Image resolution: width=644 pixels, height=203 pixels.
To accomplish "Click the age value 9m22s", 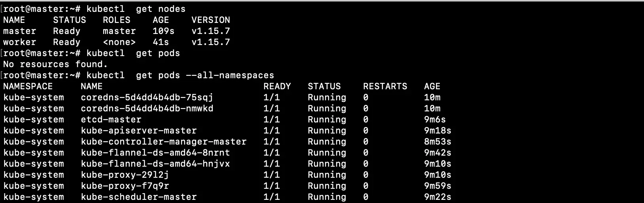I will point(438,197).
